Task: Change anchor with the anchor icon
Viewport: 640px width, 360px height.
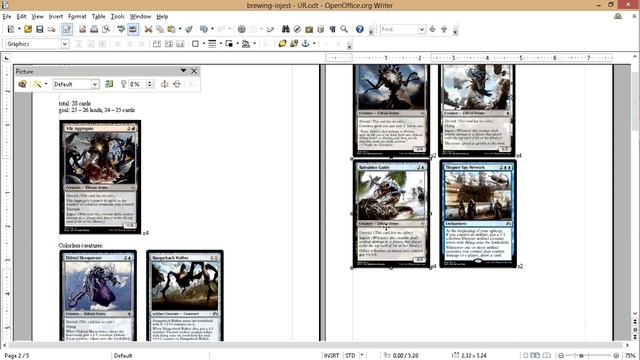Action: (x=305, y=44)
